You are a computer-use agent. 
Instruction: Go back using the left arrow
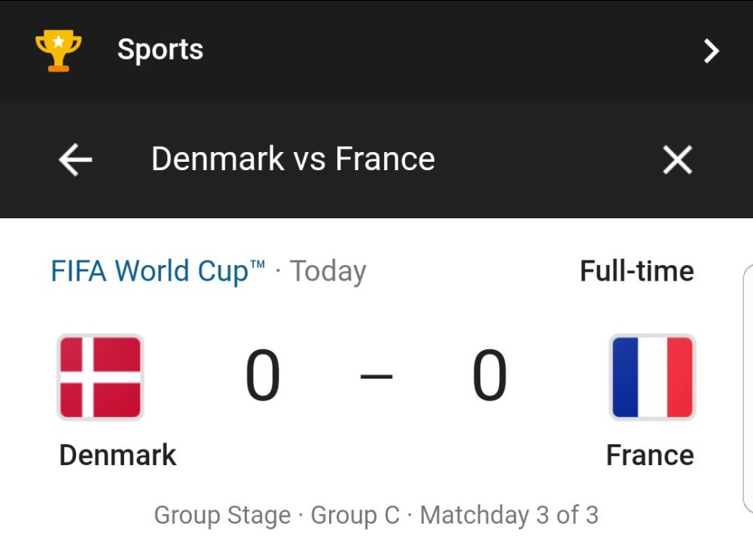tap(75, 160)
